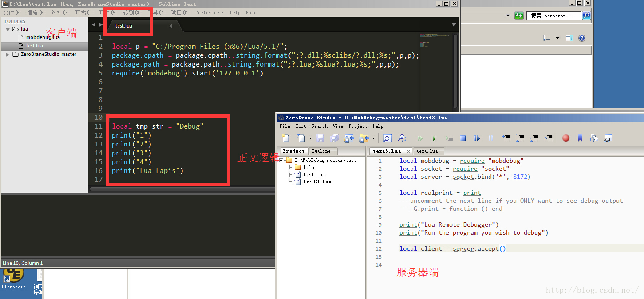The width and height of the screenshot is (644, 299).
Task: Select test3.lua in ZeroBrane project tree
Action: pos(313,181)
